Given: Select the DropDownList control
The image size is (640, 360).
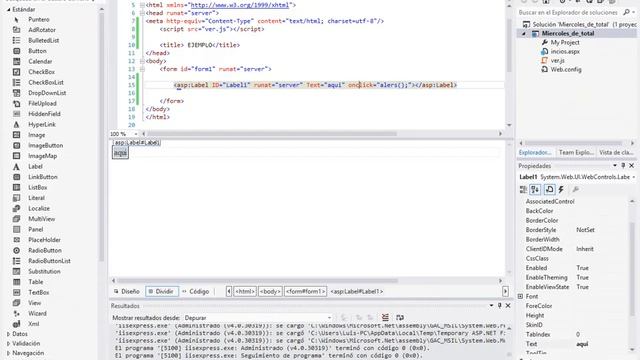Looking at the screenshot, I should coord(47,93).
